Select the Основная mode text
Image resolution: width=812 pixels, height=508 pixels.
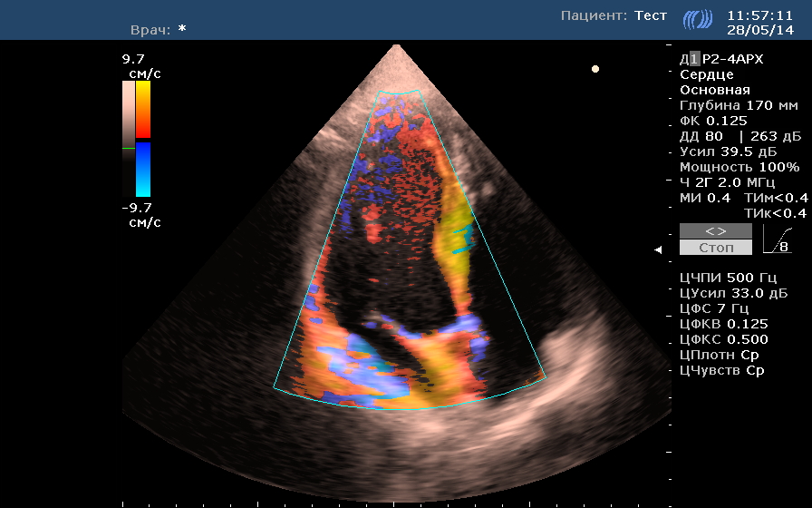coord(715,90)
